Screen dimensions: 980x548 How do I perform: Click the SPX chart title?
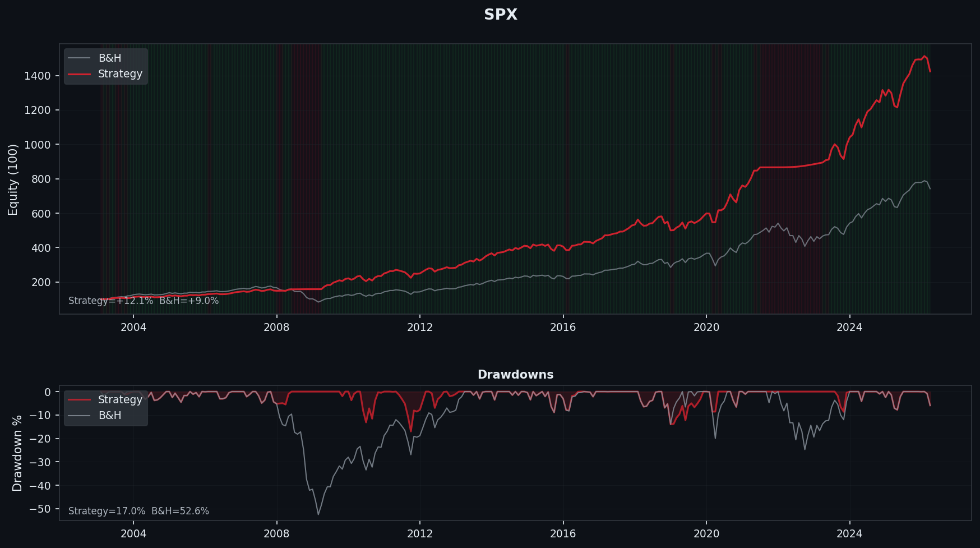[500, 15]
